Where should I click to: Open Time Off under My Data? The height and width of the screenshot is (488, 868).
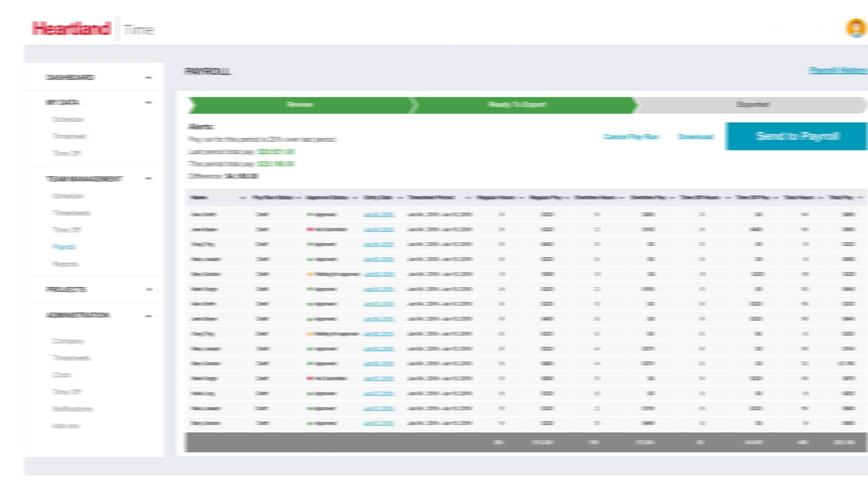(67, 153)
